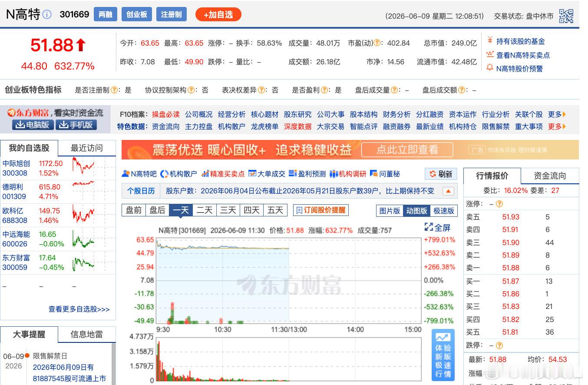Click the crown icon beside 查看N高特买卖点

pos(490,55)
